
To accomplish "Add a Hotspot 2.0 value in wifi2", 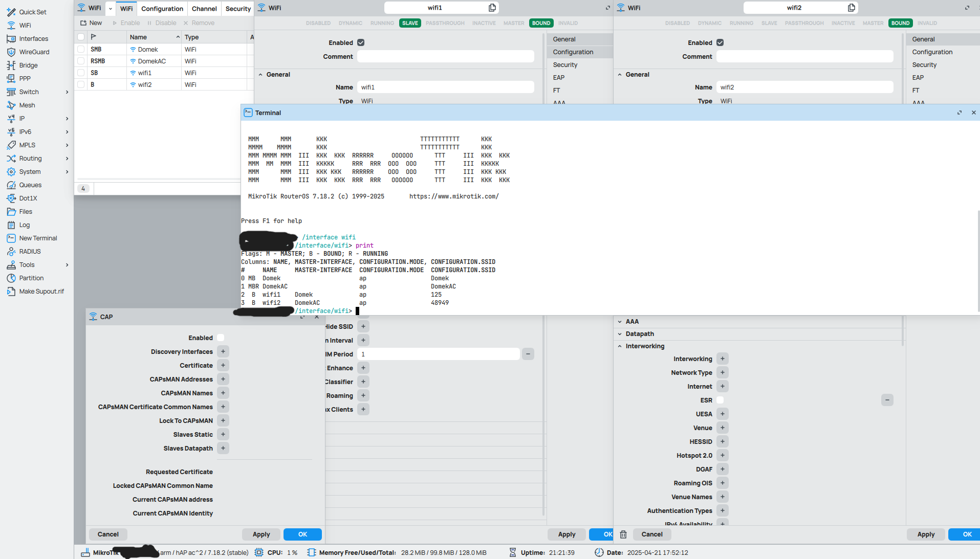I will pos(722,455).
